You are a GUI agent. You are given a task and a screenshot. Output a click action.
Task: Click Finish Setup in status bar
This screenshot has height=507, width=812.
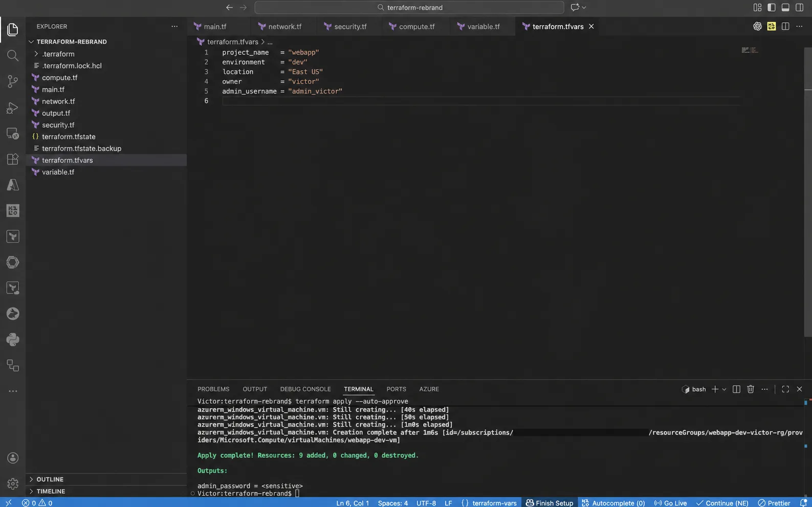pyautogui.click(x=550, y=503)
